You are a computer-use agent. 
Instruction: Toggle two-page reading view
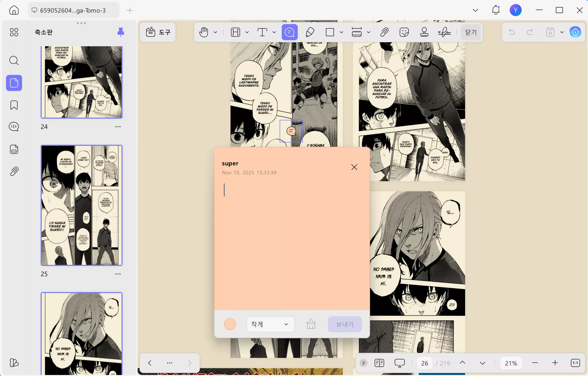coord(379,363)
